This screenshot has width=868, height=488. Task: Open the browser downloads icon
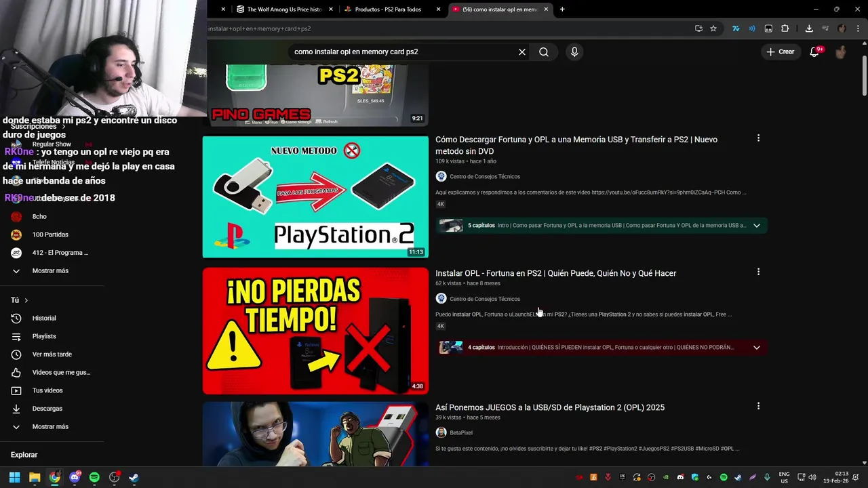pos(809,28)
